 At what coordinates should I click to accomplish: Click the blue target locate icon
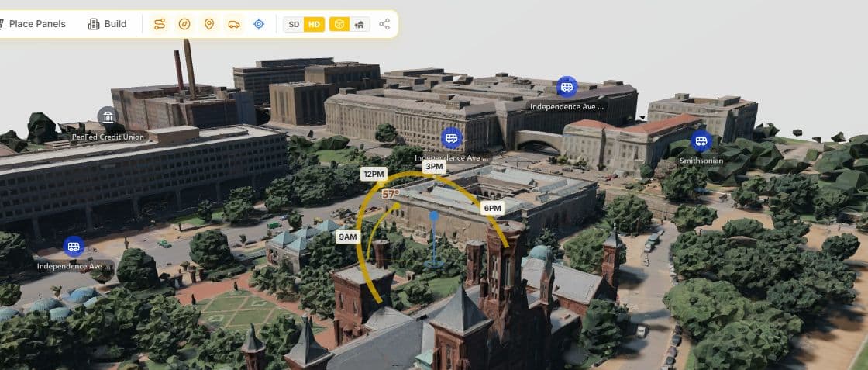pos(259,24)
